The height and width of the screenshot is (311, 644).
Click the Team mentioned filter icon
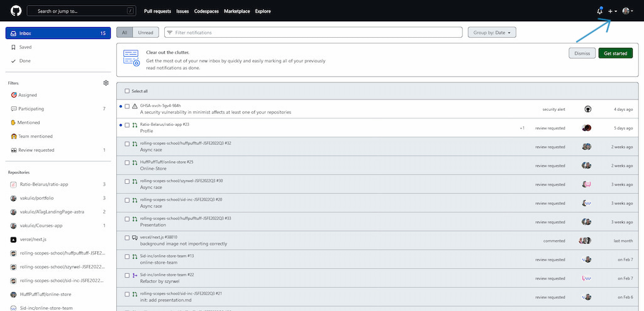14,136
